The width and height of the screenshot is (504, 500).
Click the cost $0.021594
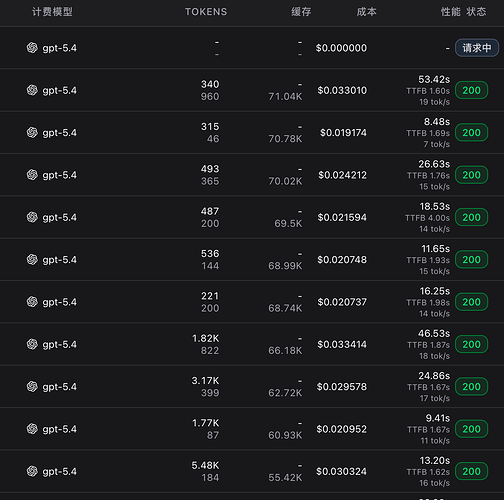pyautogui.click(x=342, y=217)
